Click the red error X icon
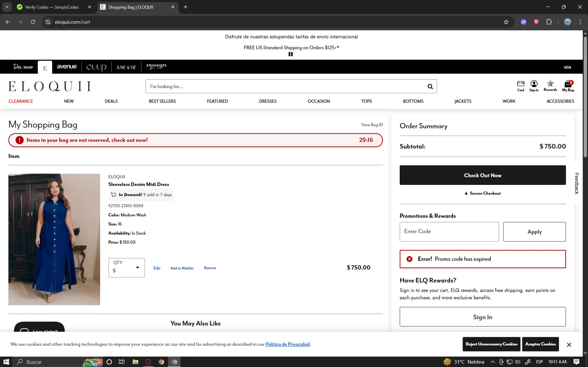Image resolution: width=588 pixels, height=367 pixels. click(409, 259)
